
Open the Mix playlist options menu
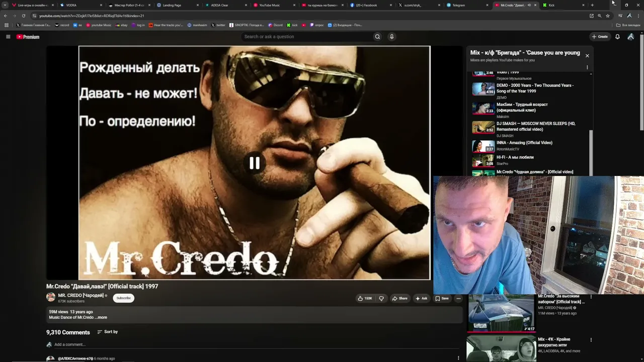coord(587,67)
